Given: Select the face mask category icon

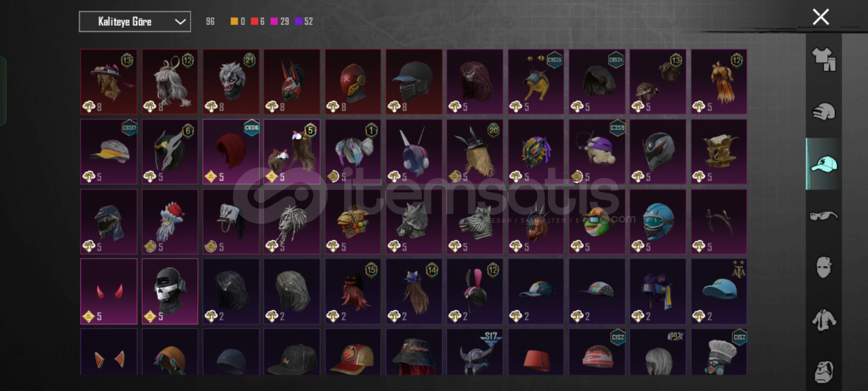Looking at the screenshot, I should 824,267.
